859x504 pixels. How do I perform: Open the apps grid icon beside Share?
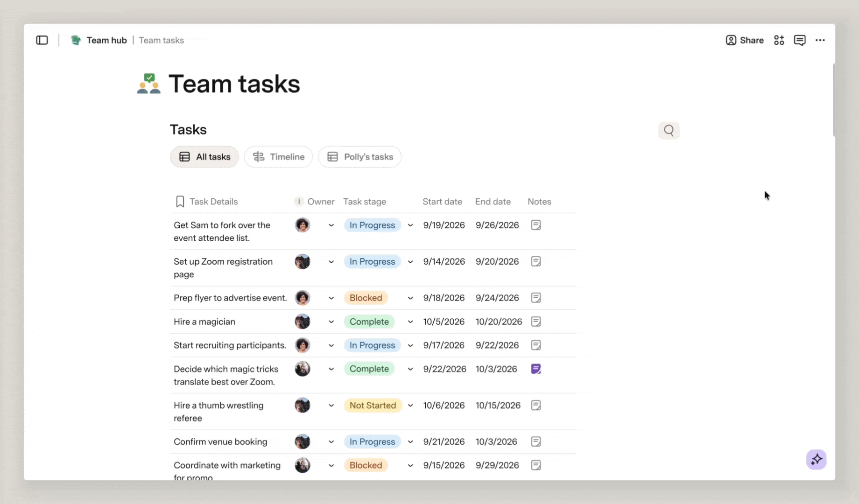[779, 40]
